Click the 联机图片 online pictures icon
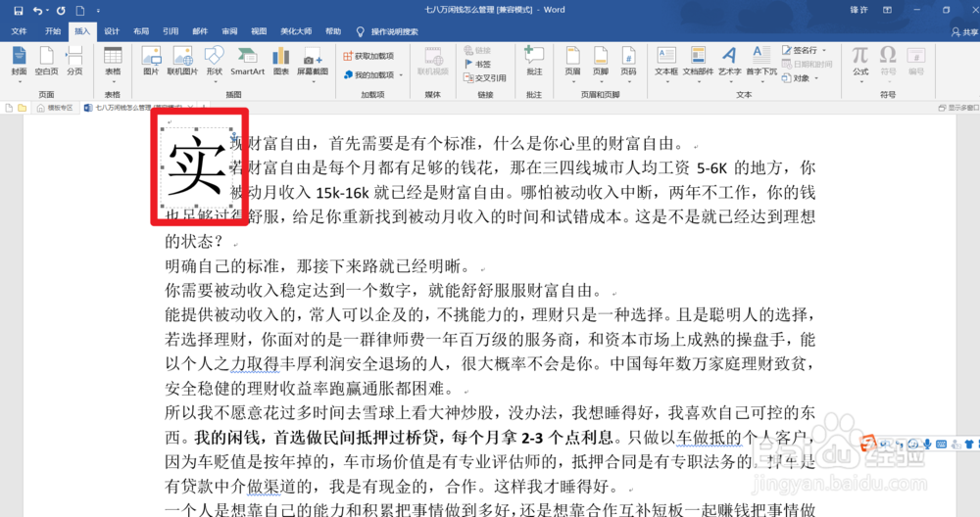Screen dimensions: 980x517 (182, 61)
